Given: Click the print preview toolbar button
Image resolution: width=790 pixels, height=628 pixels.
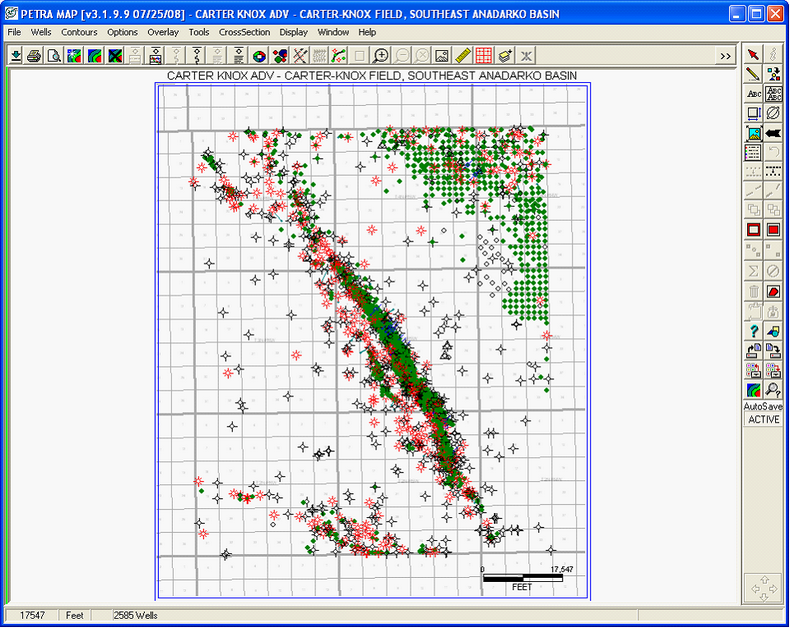Looking at the screenshot, I should click(55, 56).
